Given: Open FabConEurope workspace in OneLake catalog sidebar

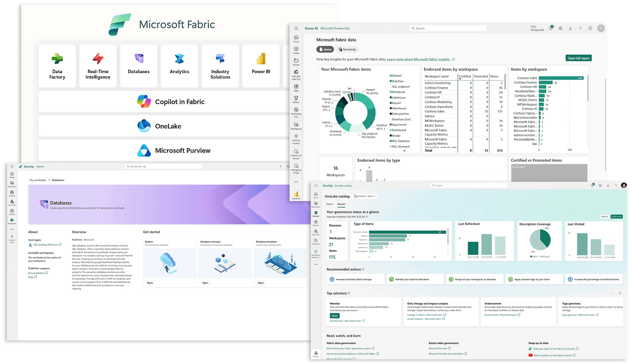Looking at the screenshot, I should point(316,253).
